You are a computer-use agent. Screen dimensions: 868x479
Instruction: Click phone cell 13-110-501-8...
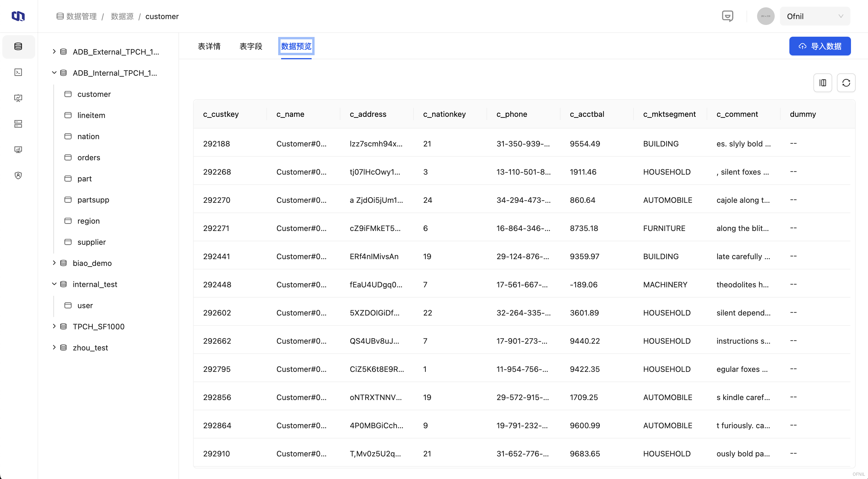523,172
